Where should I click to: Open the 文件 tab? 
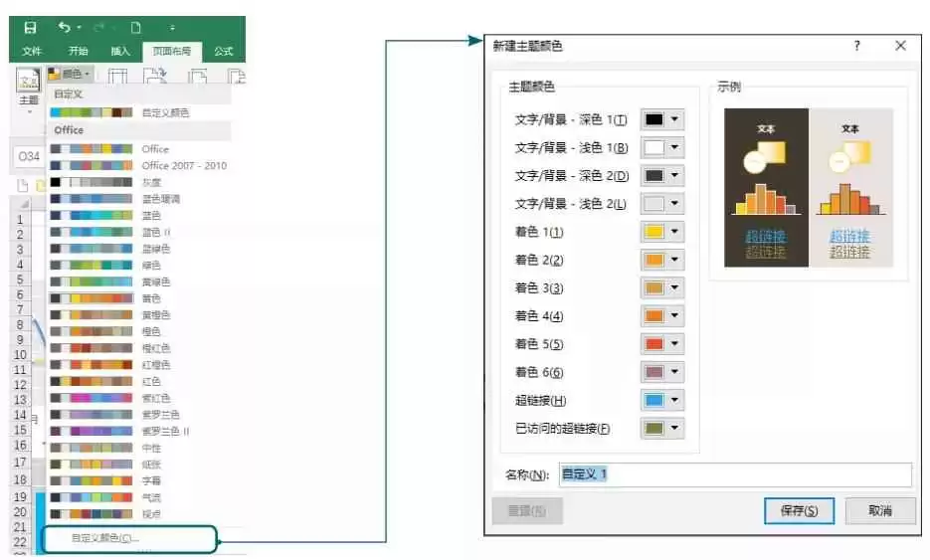[33, 52]
